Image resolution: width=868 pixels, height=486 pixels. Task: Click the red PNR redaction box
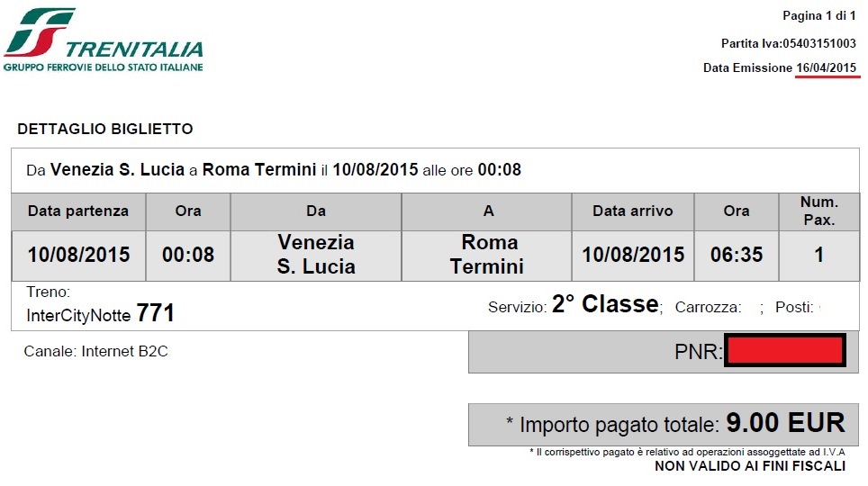coord(785,350)
